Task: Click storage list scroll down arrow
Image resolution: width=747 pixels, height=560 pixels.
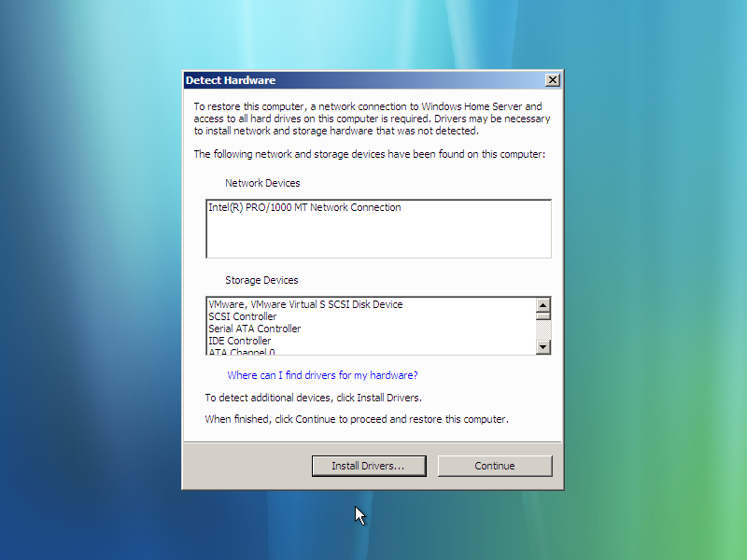Action: pyautogui.click(x=543, y=347)
